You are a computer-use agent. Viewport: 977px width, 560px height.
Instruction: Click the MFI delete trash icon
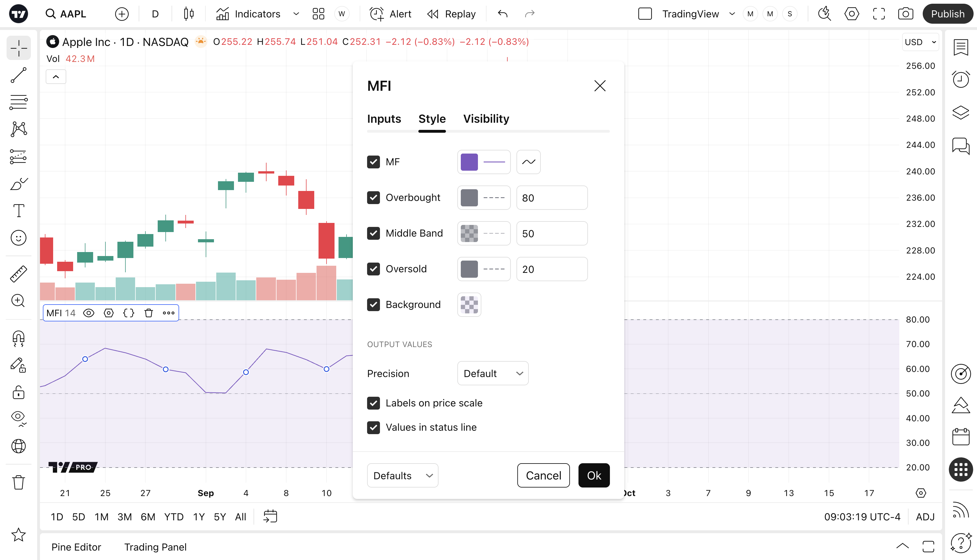149,313
